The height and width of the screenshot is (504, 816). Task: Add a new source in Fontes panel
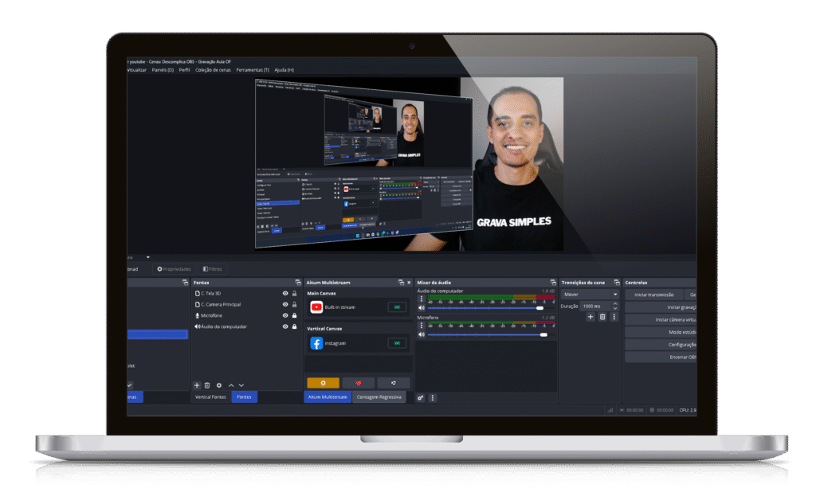pyautogui.click(x=197, y=385)
